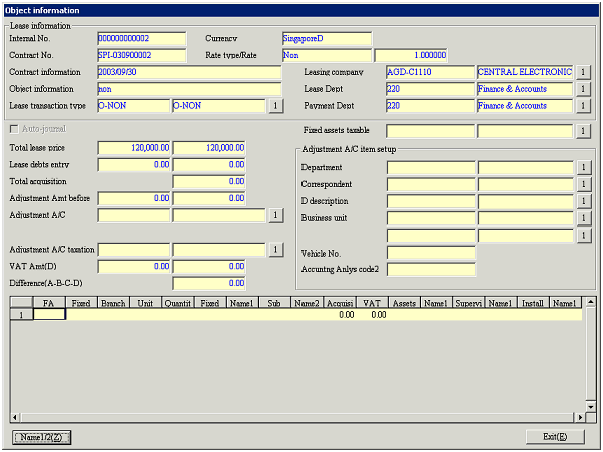Click Leasing company code AGD-C1110
Screen dimensions: 603x452
point(430,72)
